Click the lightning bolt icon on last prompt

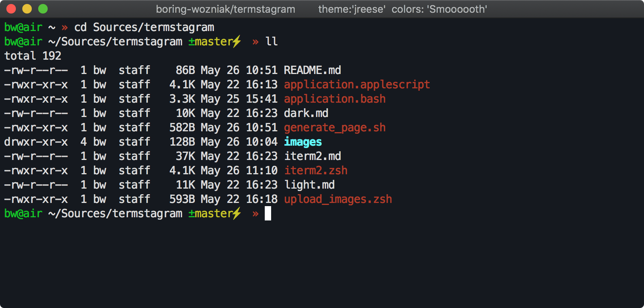(237, 213)
